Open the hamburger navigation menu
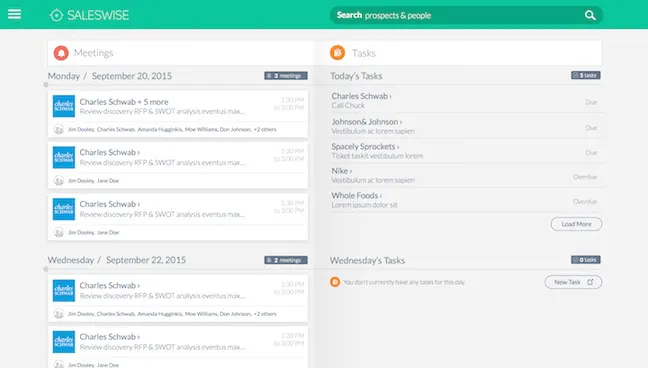The image size is (648, 368). [14, 14]
